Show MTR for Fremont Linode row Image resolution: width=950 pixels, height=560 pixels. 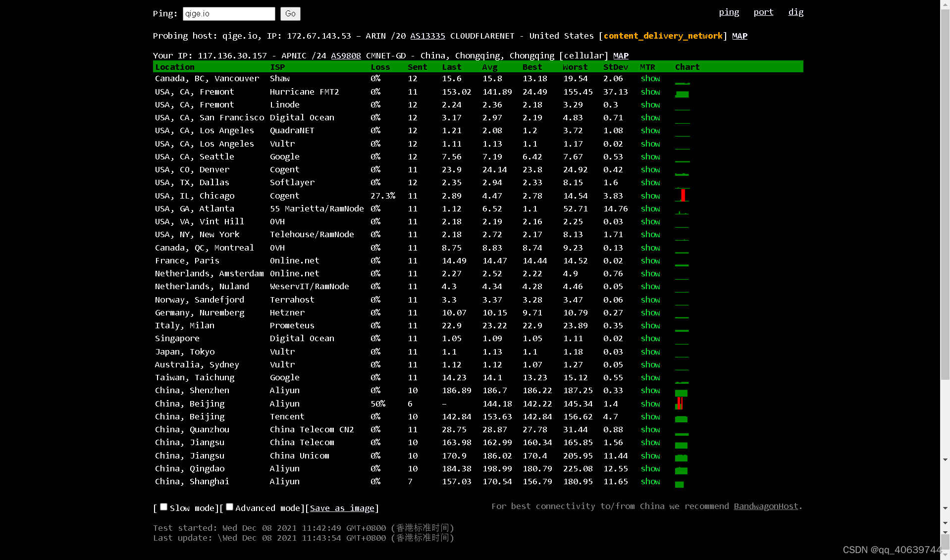[x=650, y=104]
